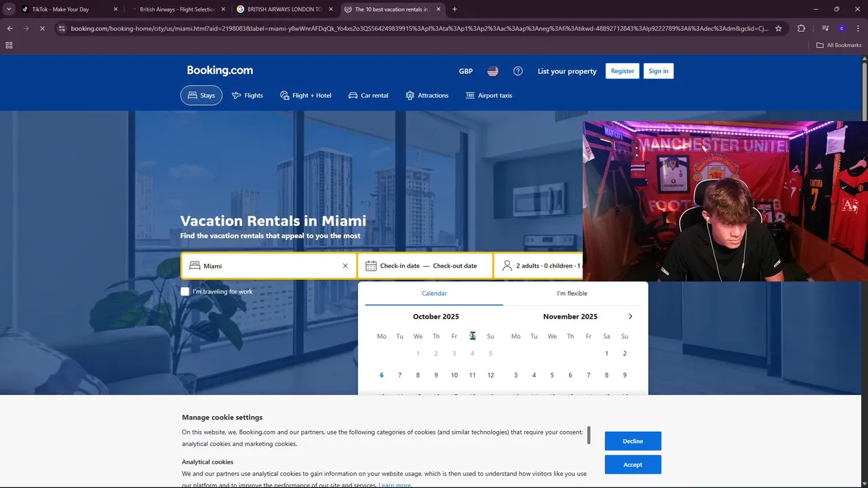Clear the Miami destination with the X icon
This screenshot has width=868, height=488.
coord(345,266)
